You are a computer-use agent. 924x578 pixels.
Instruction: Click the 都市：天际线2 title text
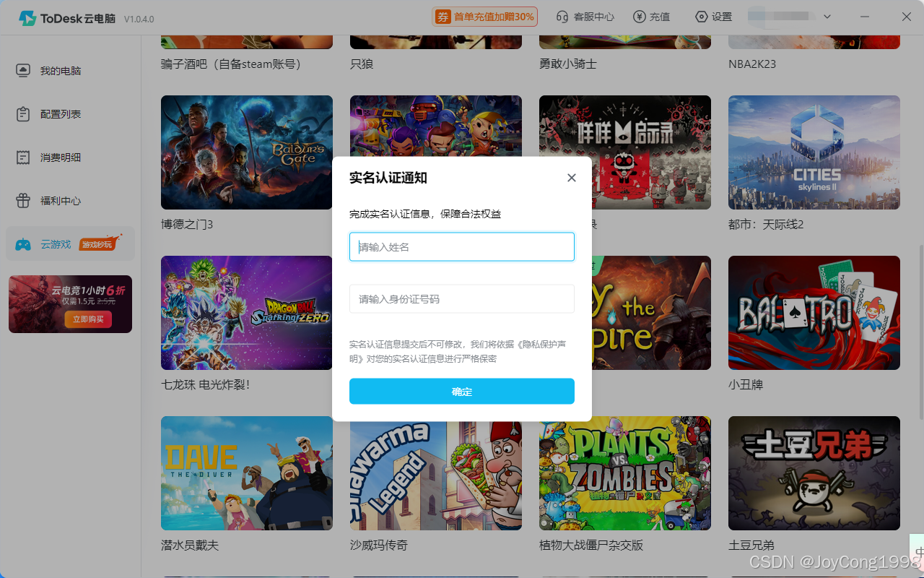[x=766, y=225]
